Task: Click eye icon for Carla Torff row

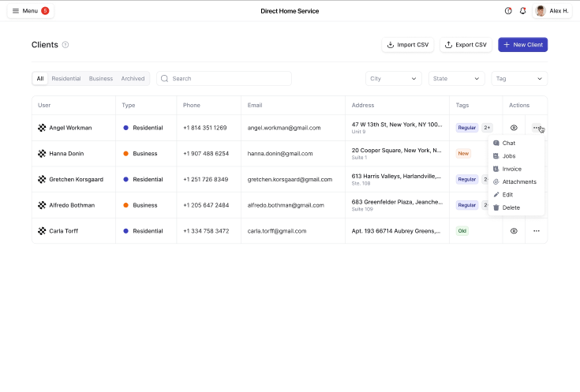Action: pos(514,231)
